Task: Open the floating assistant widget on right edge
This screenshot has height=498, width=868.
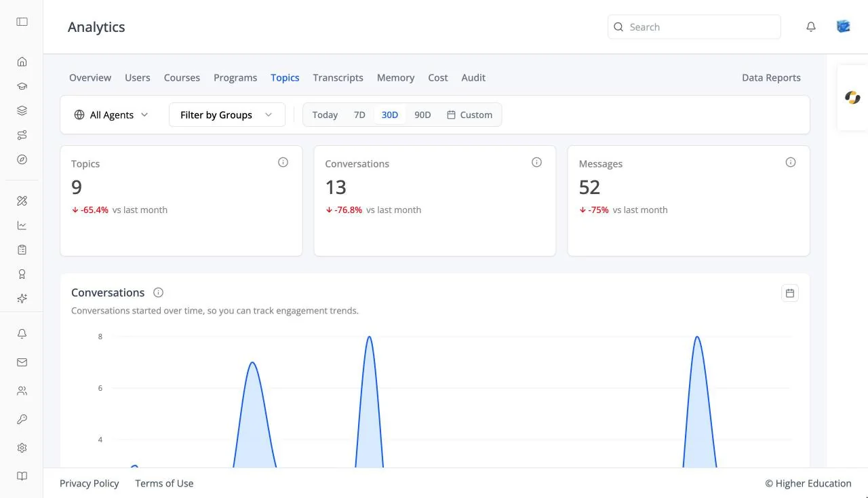Action: (852, 98)
